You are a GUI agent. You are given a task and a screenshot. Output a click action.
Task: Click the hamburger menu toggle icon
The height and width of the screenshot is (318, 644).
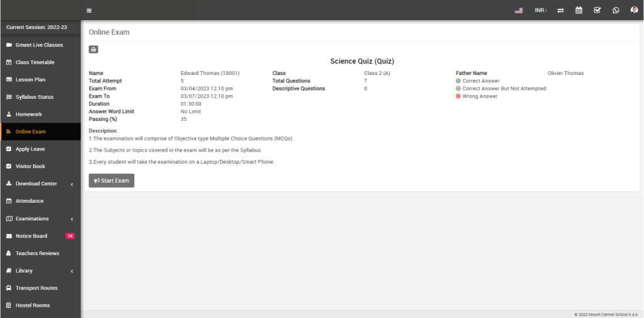(x=89, y=10)
